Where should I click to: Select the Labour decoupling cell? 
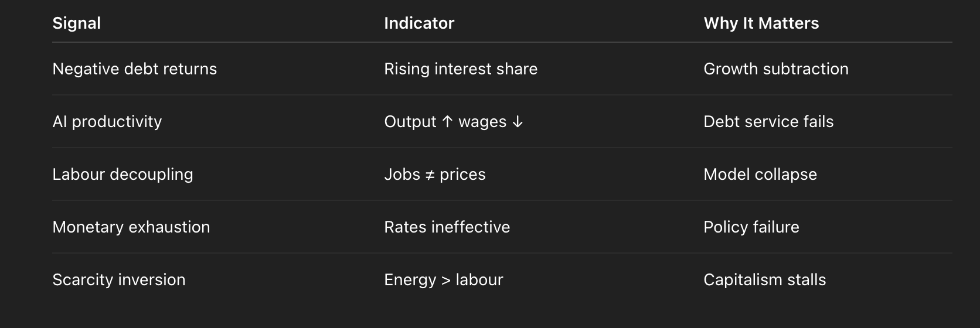(122, 175)
